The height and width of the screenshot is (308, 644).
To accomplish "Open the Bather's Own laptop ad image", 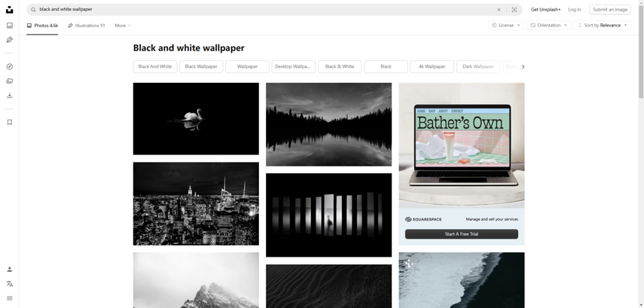I will coord(462,145).
